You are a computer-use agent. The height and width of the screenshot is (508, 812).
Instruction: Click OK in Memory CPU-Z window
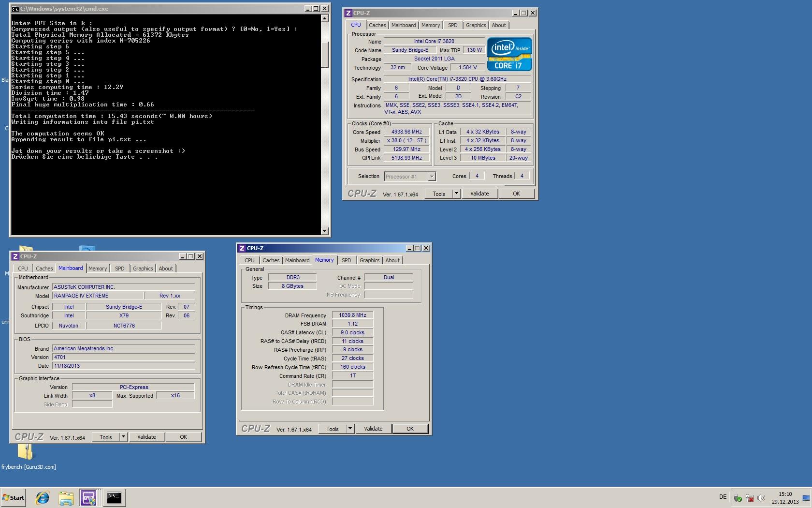coord(410,429)
